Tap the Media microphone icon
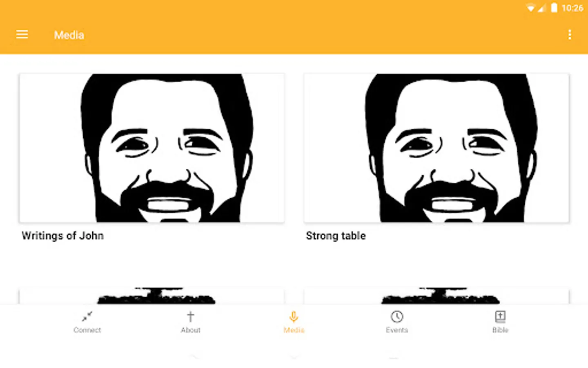The image size is (588, 368). click(294, 316)
